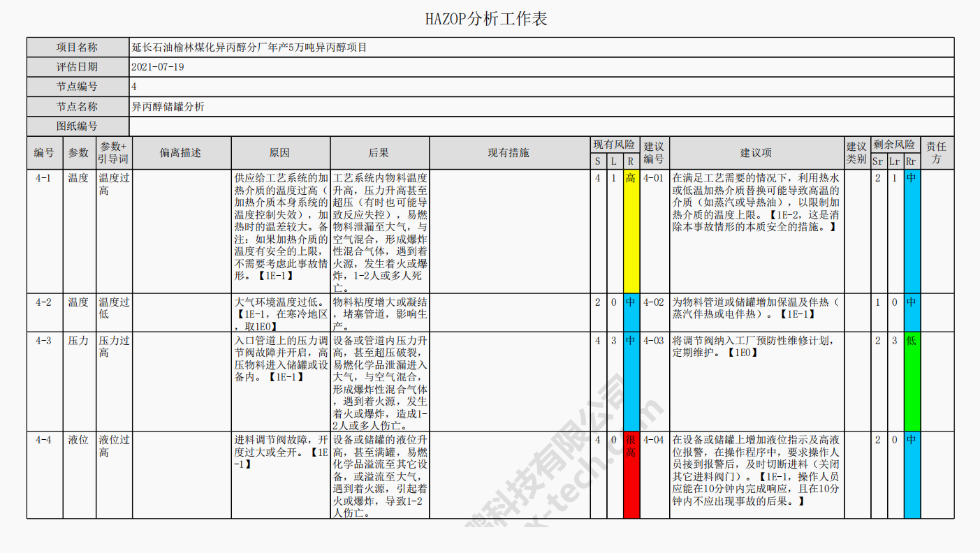Click the 编号 column header
980x553 pixels.
point(45,153)
